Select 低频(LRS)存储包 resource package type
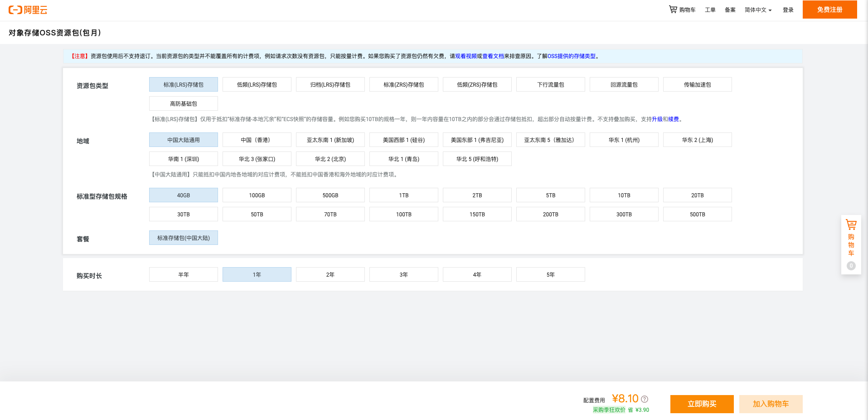The height and width of the screenshot is (420, 868). click(x=257, y=84)
